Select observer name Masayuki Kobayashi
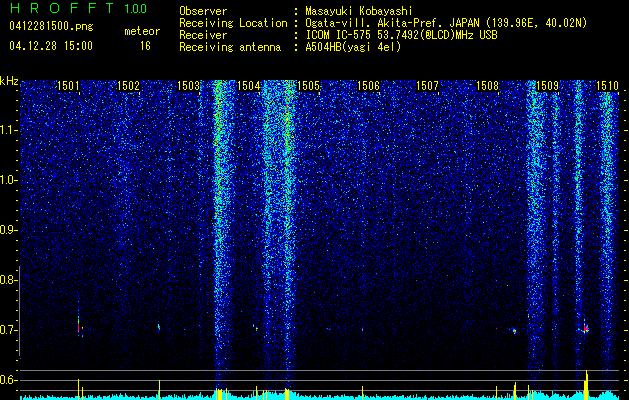The width and height of the screenshot is (629, 400). 359,11
